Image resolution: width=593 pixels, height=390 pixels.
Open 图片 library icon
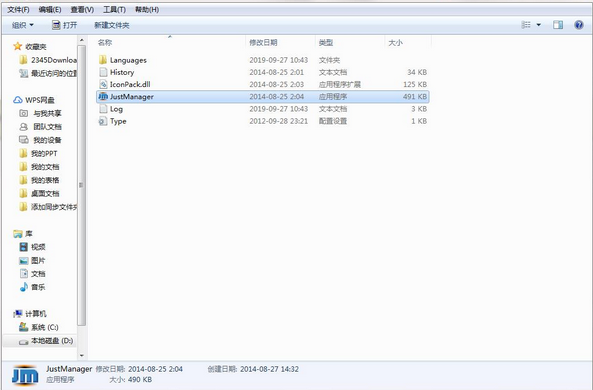coord(23,260)
